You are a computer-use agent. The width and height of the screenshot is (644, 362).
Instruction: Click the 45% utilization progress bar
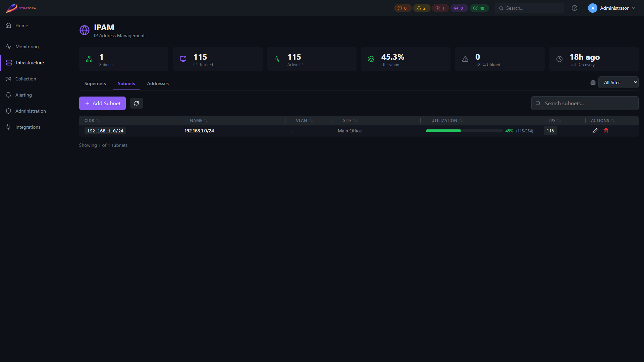464,131
